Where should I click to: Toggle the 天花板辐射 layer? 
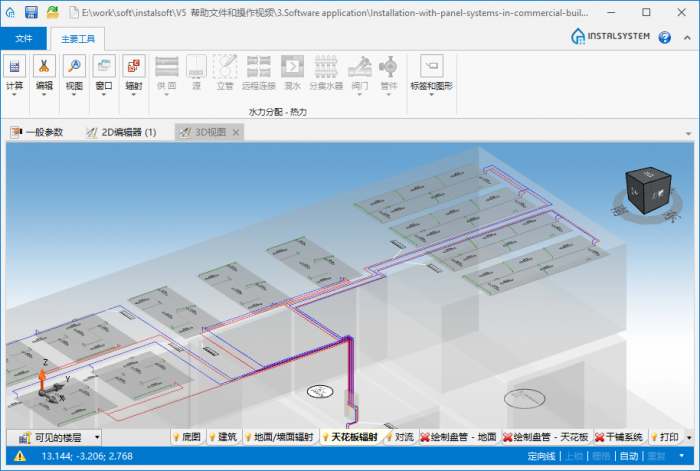[349, 437]
